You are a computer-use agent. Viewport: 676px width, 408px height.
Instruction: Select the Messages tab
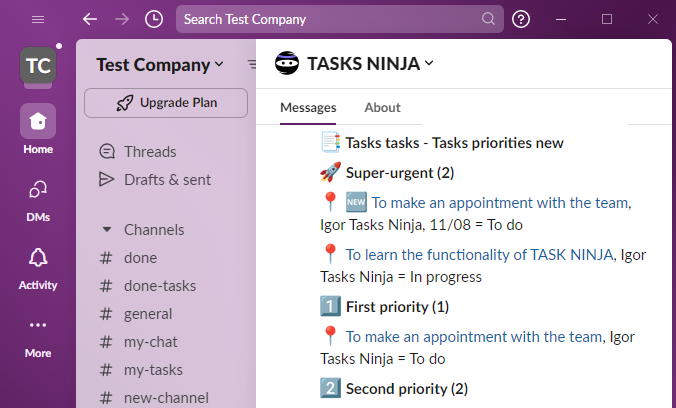point(308,107)
